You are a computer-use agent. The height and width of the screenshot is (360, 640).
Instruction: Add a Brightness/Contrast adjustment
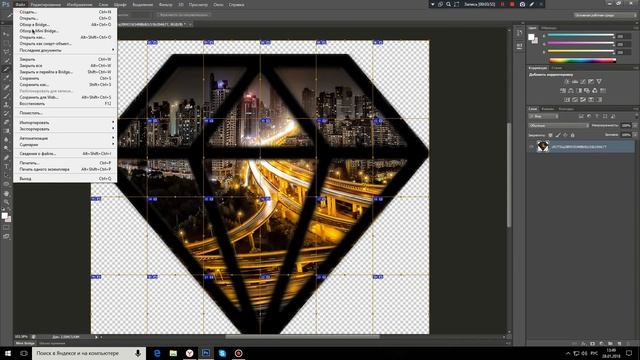tap(567, 82)
